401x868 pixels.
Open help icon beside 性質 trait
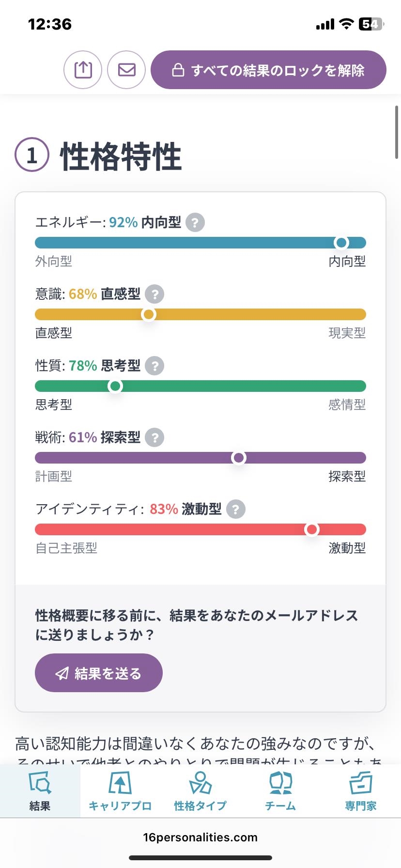pos(155,366)
